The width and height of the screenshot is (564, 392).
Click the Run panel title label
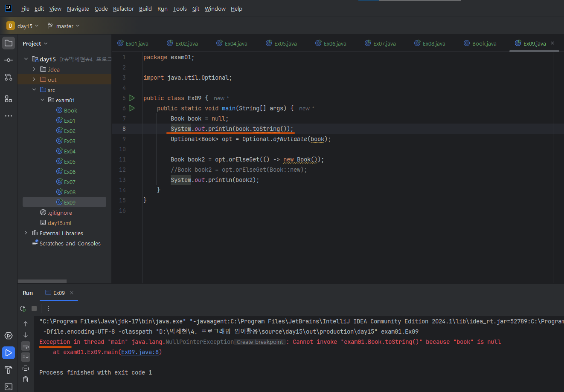click(x=28, y=293)
